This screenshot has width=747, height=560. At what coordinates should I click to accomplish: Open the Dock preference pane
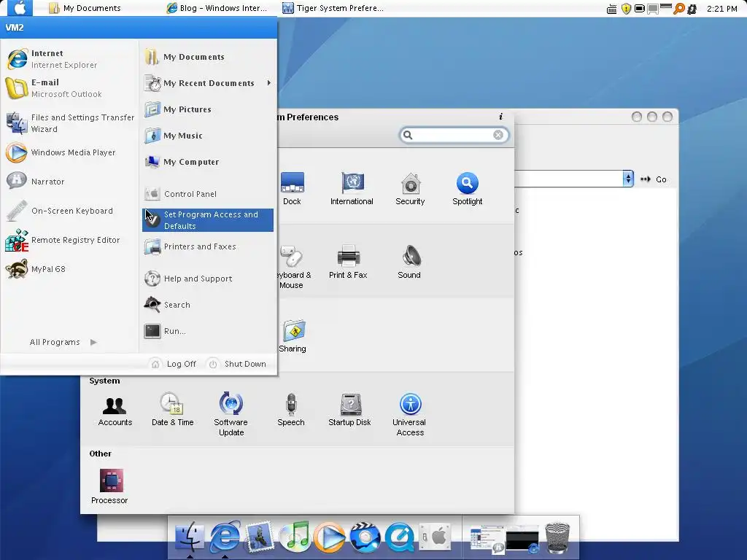pyautogui.click(x=292, y=189)
